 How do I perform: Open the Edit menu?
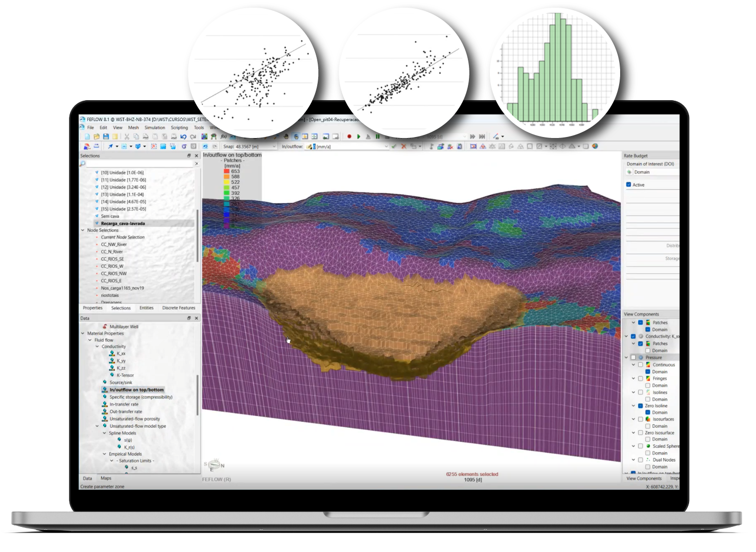pyautogui.click(x=103, y=128)
